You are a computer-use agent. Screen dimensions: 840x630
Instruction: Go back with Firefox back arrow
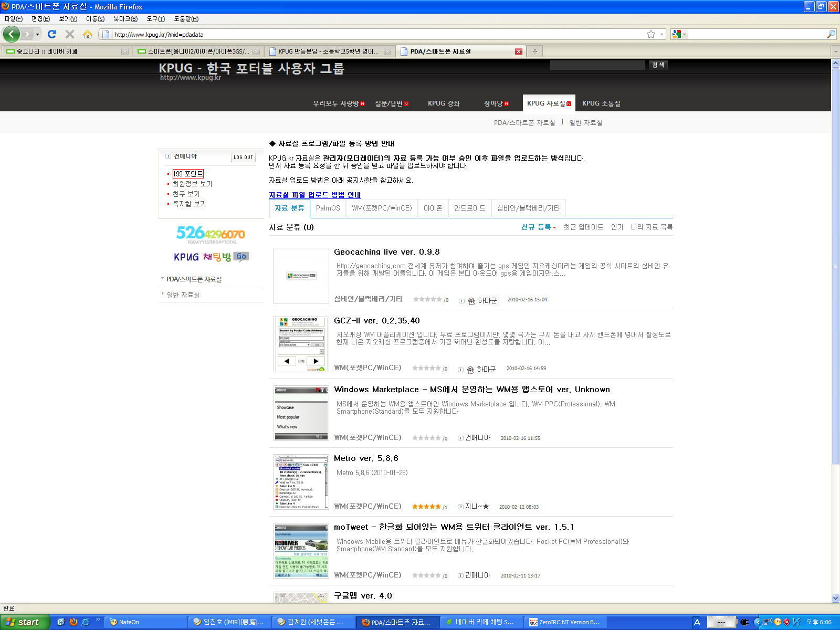point(12,34)
